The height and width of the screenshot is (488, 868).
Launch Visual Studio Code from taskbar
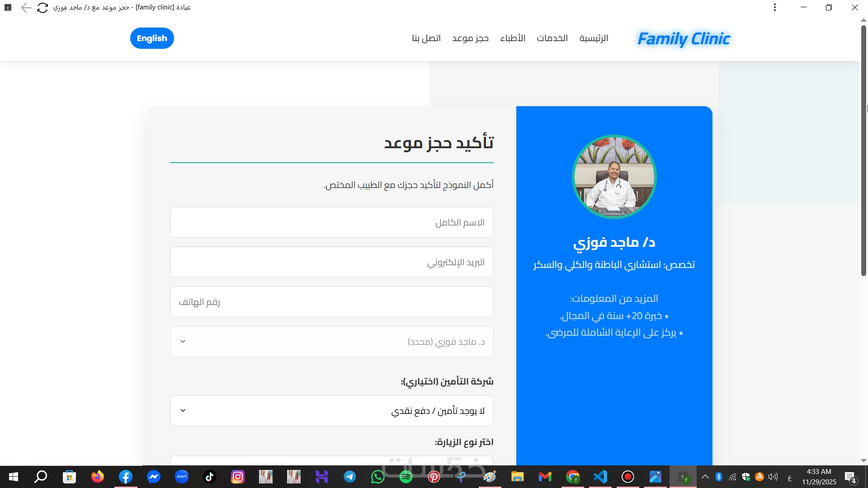600,477
